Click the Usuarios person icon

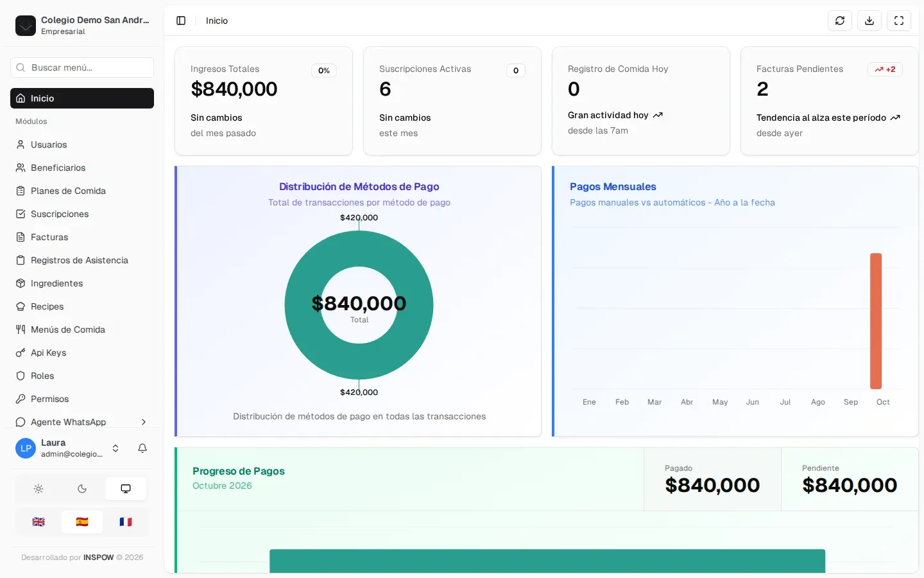(21, 144)
